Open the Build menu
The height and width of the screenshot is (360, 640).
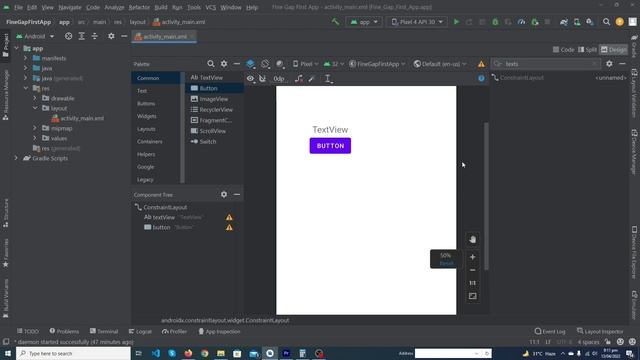161,7
